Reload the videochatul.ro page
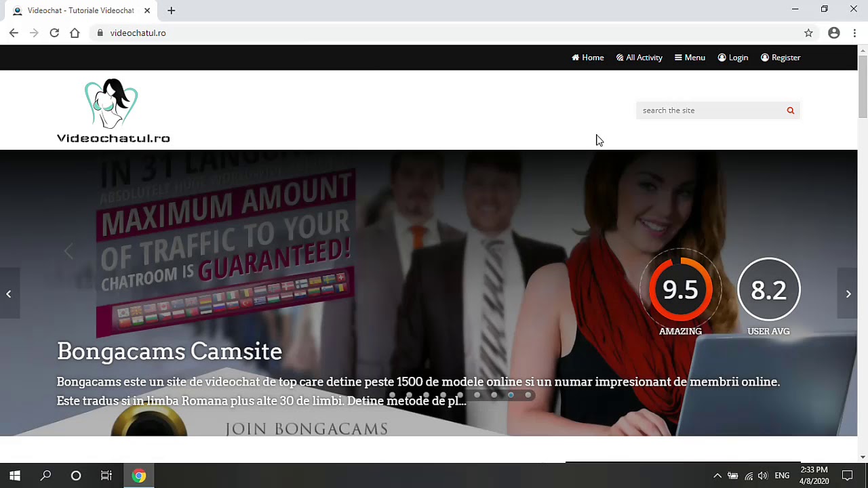Image resolution: width=868 pixels, height=488 pixels. click(54, 33)
